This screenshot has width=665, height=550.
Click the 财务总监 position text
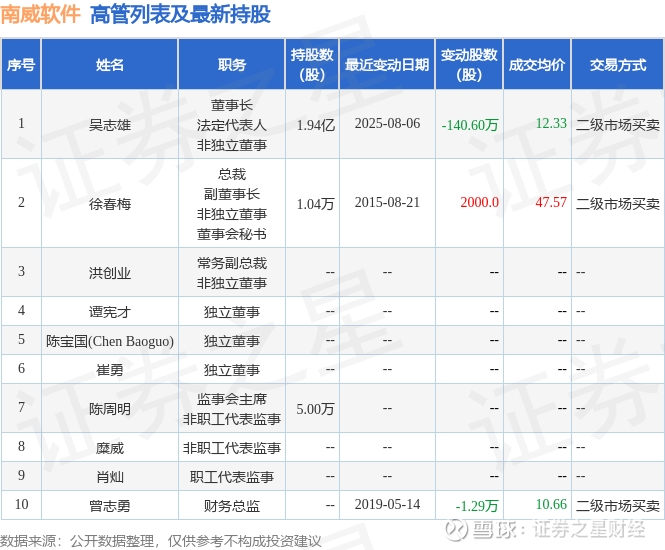click(232, 506)
